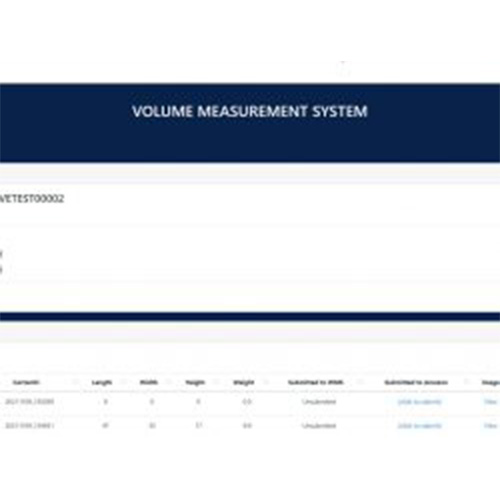Sort table by the first barcode column icon
The height and width of the screenshot is (497, 500).
pyautogui.click(x=76, y=381)
